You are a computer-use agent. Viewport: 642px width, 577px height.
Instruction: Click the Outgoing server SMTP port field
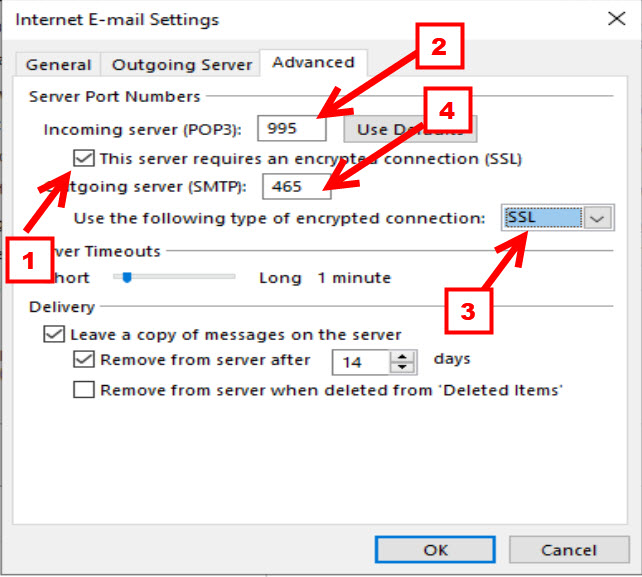pyautogui.click(x=296, y=186)
